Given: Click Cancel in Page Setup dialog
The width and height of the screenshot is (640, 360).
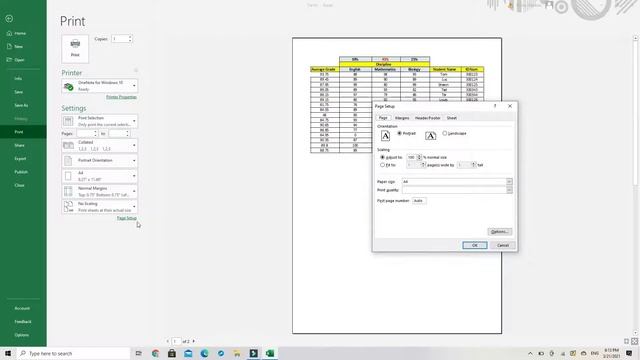Looking at the screenshot, I should [503, 245].
